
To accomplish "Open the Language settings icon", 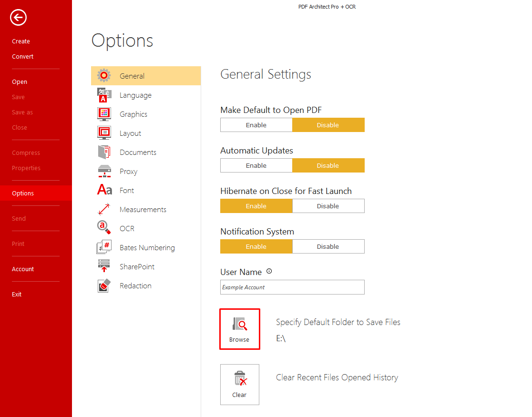I will [x=104, y=95].
